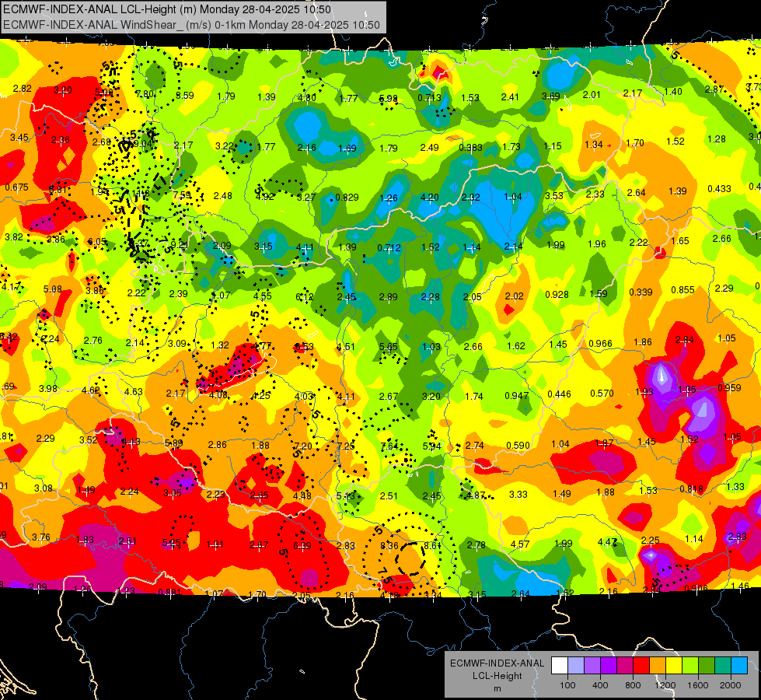Click the legend label '100'
The width and height of the screenshot is (761, 700).
point(567,685)
